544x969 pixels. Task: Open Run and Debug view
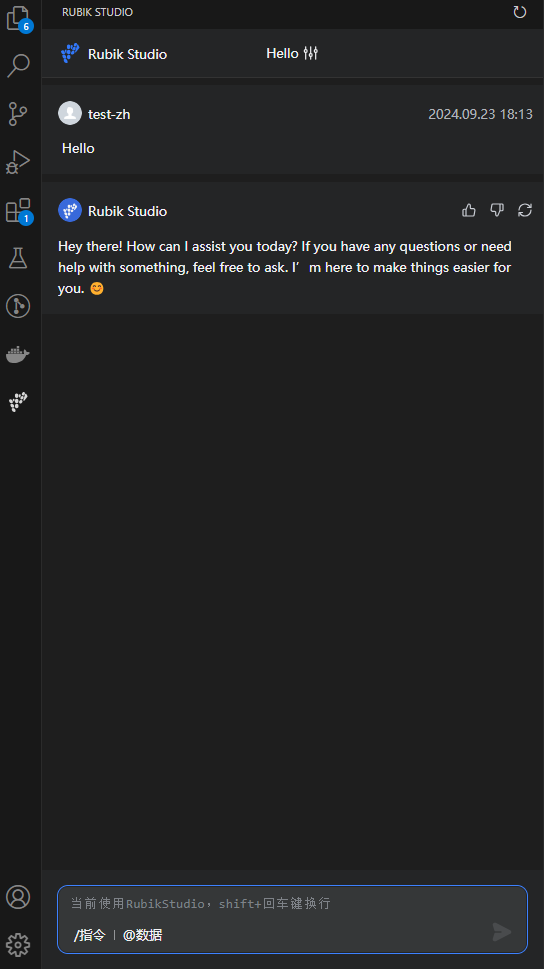18,162
